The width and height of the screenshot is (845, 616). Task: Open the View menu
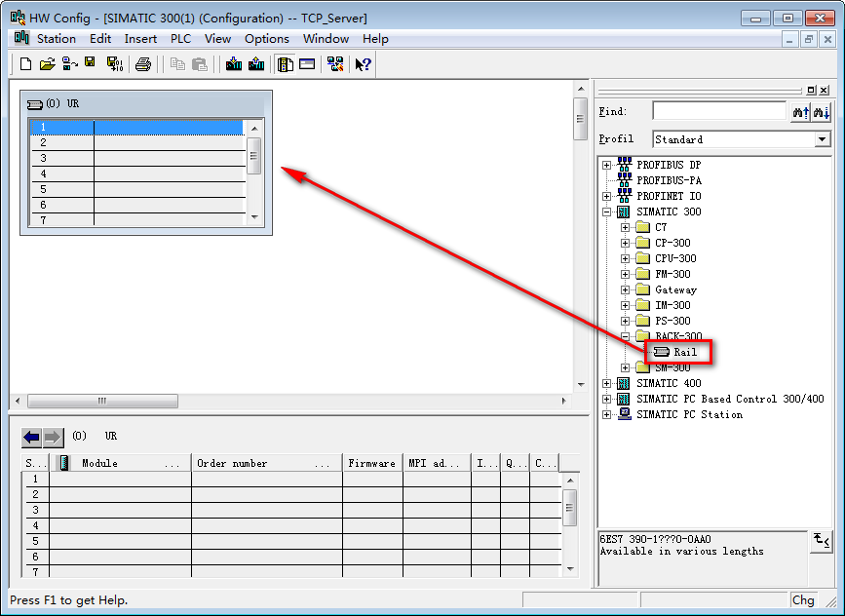(x=217, y=39)
